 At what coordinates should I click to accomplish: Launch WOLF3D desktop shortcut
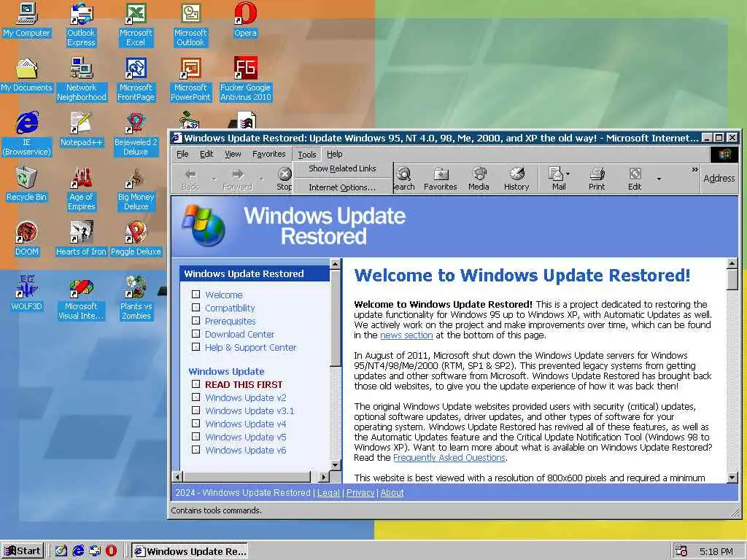(x=27, y=293)
